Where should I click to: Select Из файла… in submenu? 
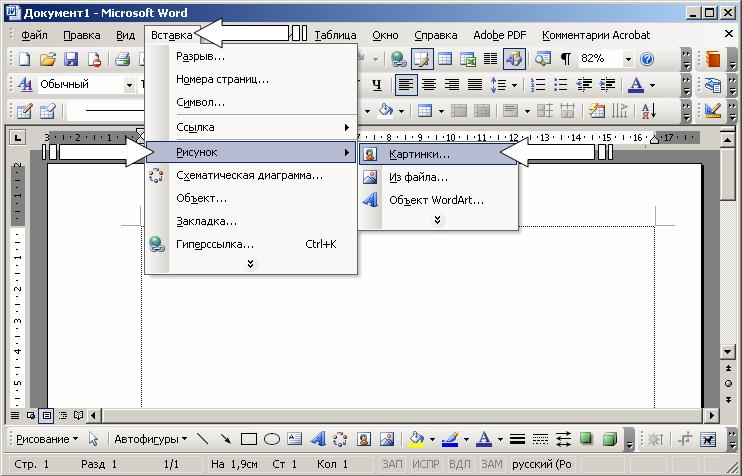pyautogui.click(x=438, y=177)
